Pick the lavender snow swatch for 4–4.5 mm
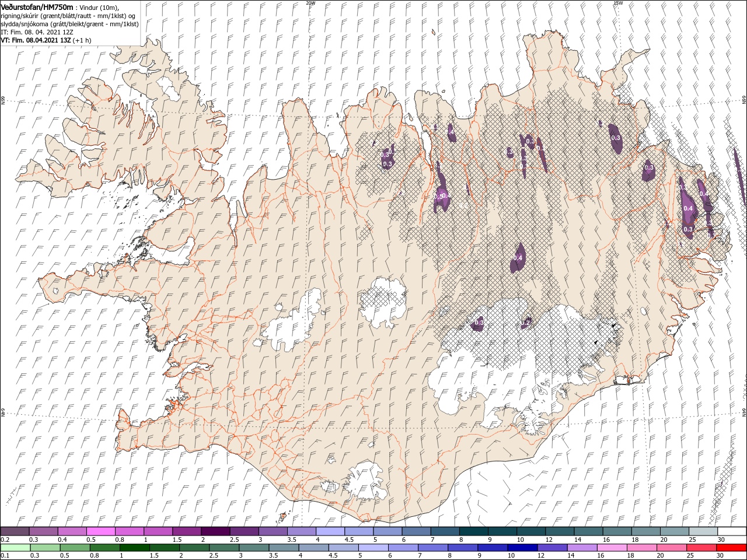The image size is (747, 560). pyautogui.click(x=330, y=531)
